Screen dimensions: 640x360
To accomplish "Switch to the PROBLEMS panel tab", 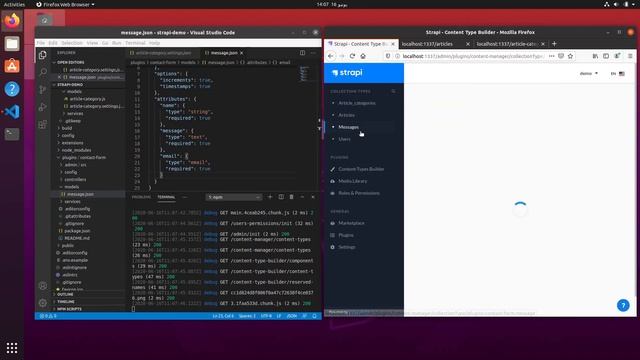I will point(141,197).
